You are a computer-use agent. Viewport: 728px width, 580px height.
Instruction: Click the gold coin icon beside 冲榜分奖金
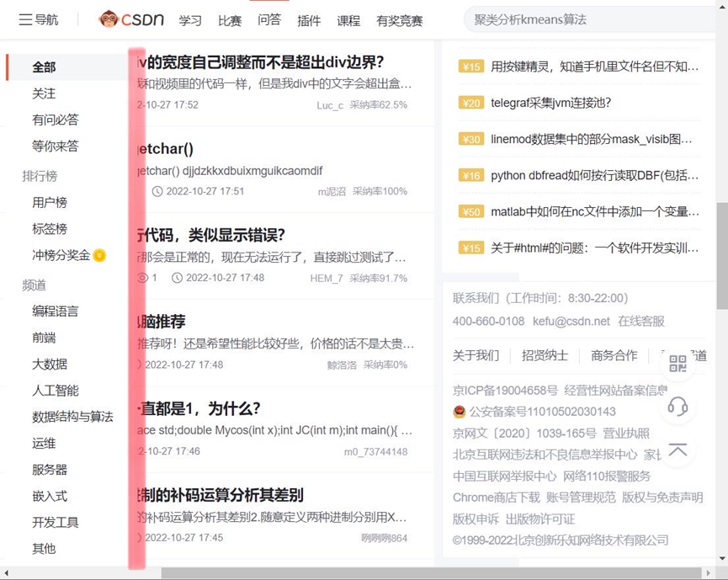tap(99, 255)
